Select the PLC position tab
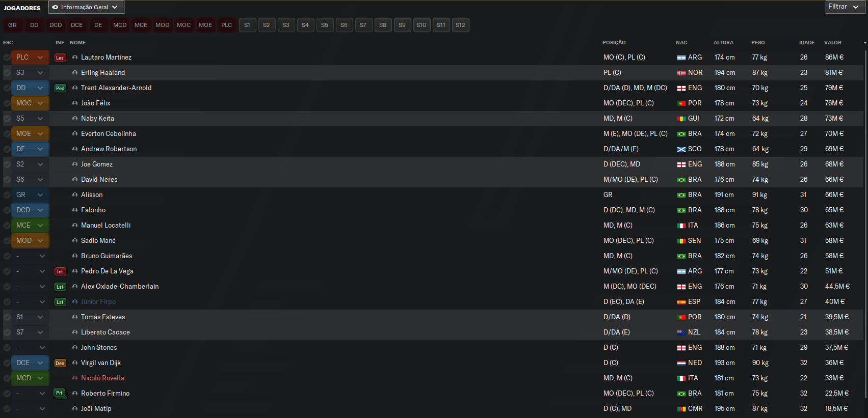The height and width of the screenshot is (418, 868). tap(227, 25)
